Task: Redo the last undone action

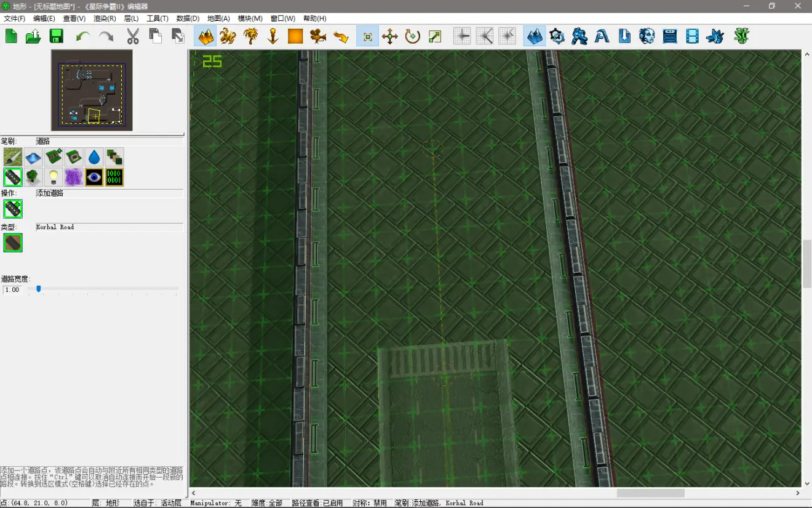Action: (x=106, y=36)
